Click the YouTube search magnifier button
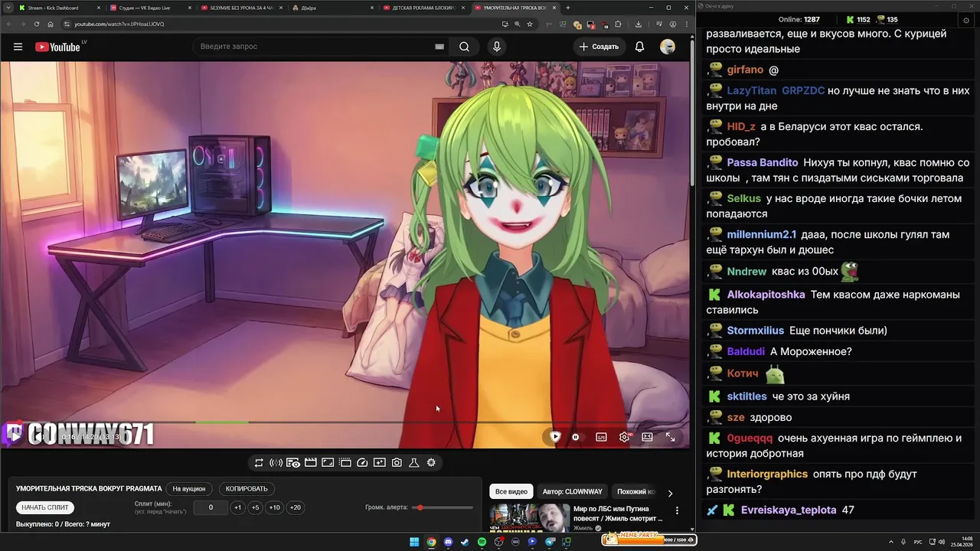 point(464,47)
